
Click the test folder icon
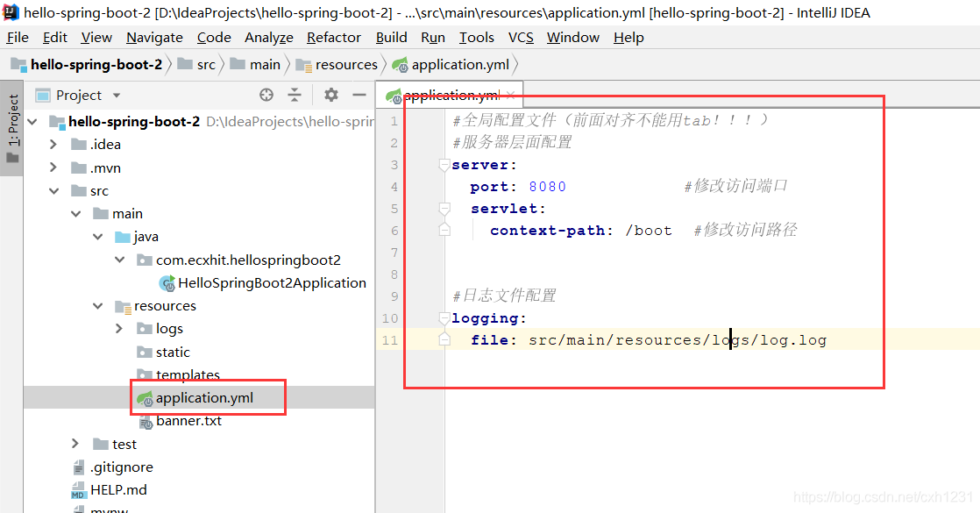click(101, 445)
